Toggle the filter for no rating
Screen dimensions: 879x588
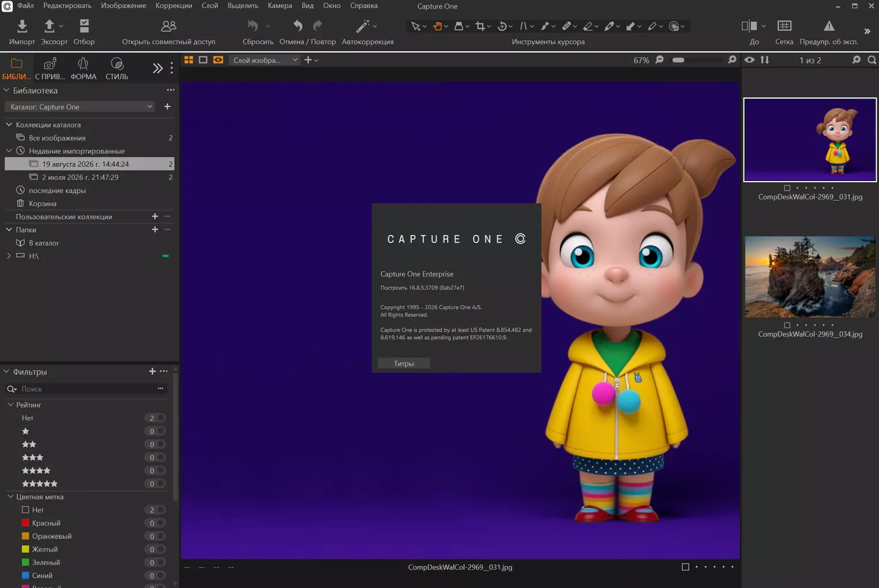click(x=160, y=418)
